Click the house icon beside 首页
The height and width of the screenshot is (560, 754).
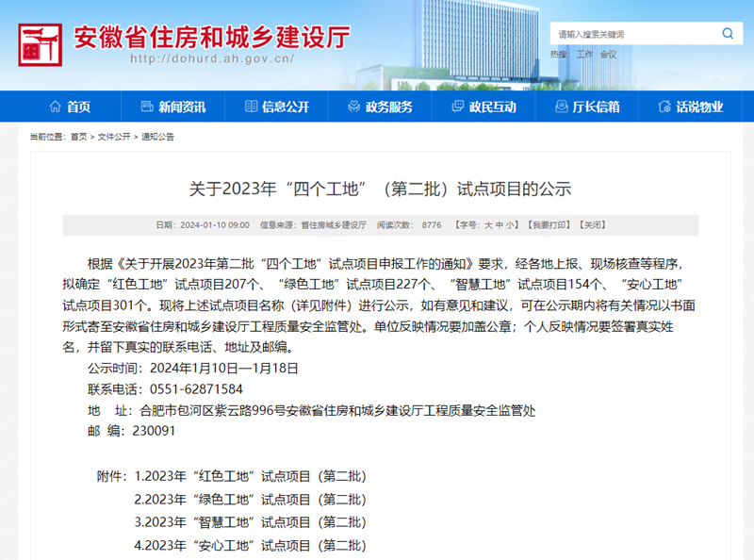pyautogui.click(x=52, y=107)
